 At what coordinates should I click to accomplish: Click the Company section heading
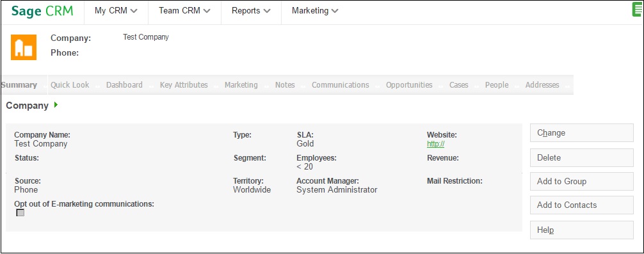tap(27, 106)
